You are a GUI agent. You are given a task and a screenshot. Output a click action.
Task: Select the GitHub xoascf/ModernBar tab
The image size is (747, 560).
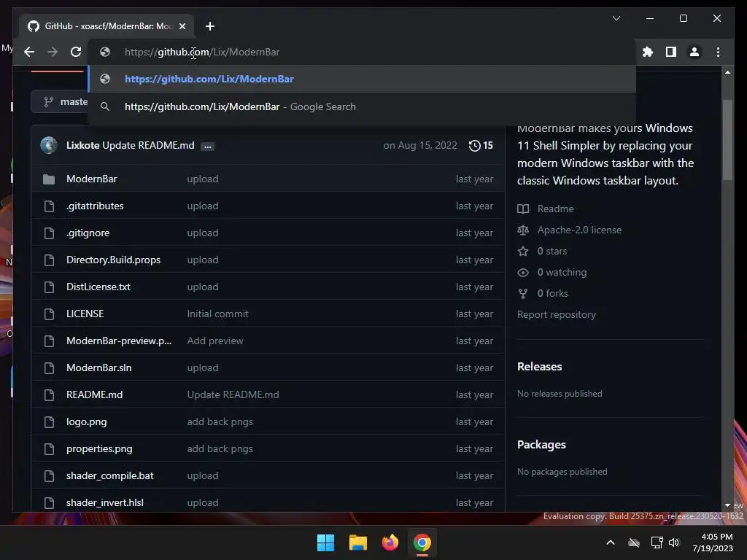(x=107, y=26)
